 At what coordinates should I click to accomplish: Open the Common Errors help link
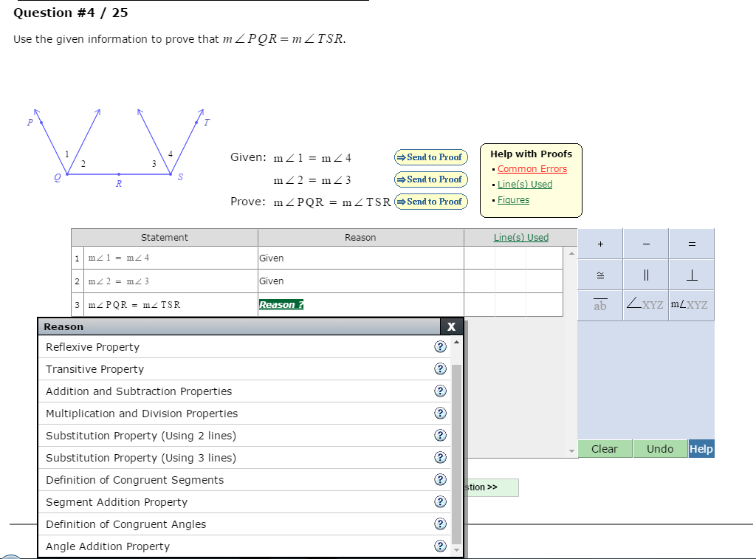[532, 168]
